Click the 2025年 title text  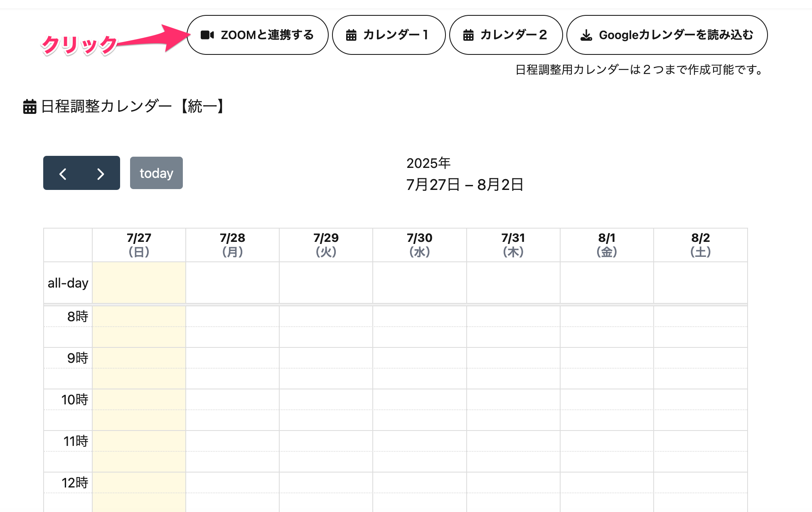[428, 163]
